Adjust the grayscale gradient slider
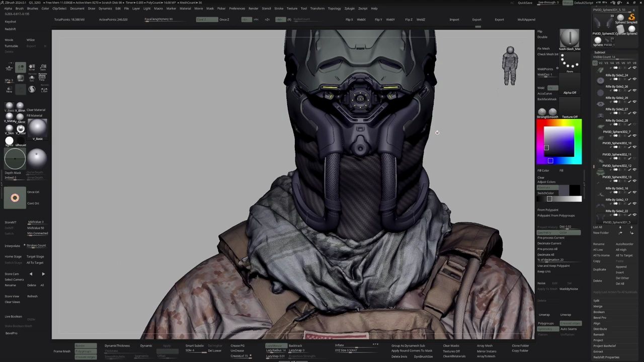The width and height of the screenshot is (644, 362). tap(559, 199)
